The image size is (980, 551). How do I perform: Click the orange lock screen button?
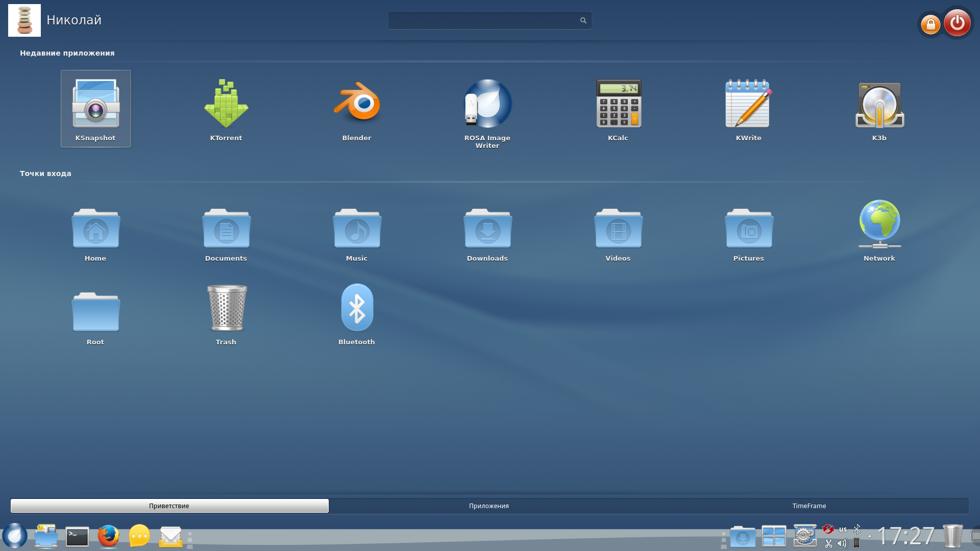click(x=930, y=24)
